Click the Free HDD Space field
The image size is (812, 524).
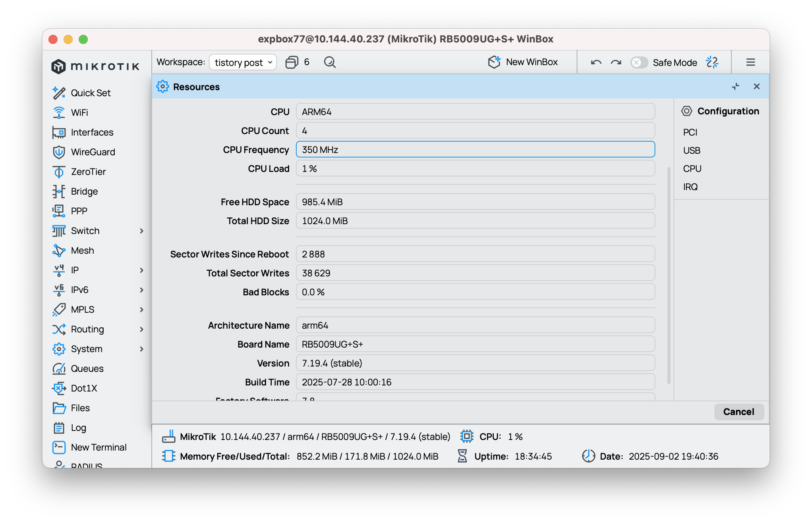point(476,202)
